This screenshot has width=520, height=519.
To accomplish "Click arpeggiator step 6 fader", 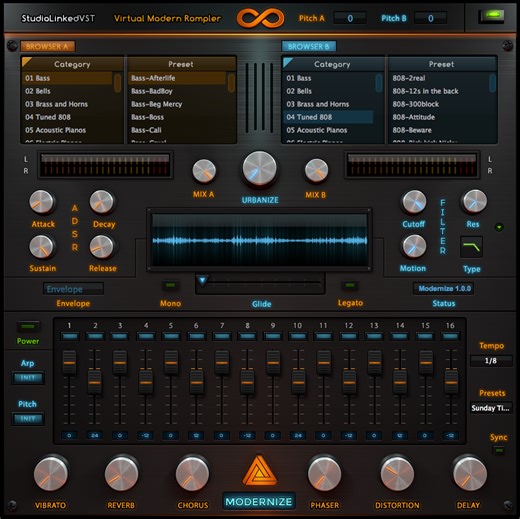I will 196,382.
